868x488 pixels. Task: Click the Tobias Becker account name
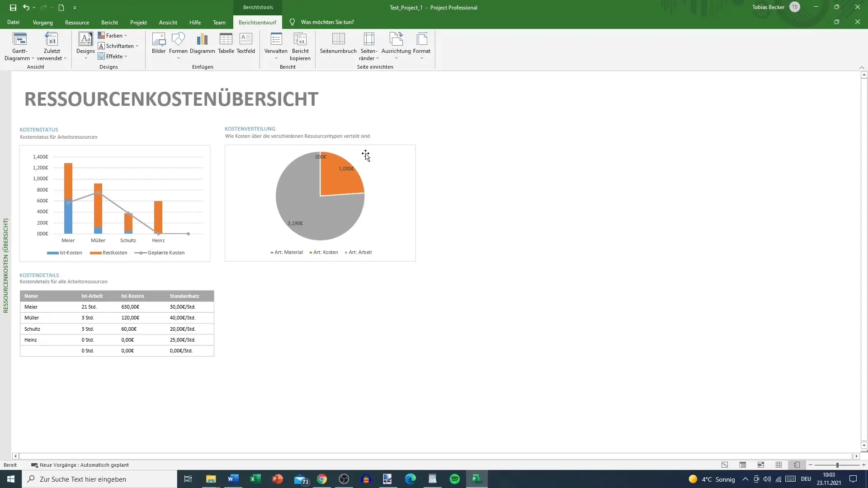(x=768, y=7)
